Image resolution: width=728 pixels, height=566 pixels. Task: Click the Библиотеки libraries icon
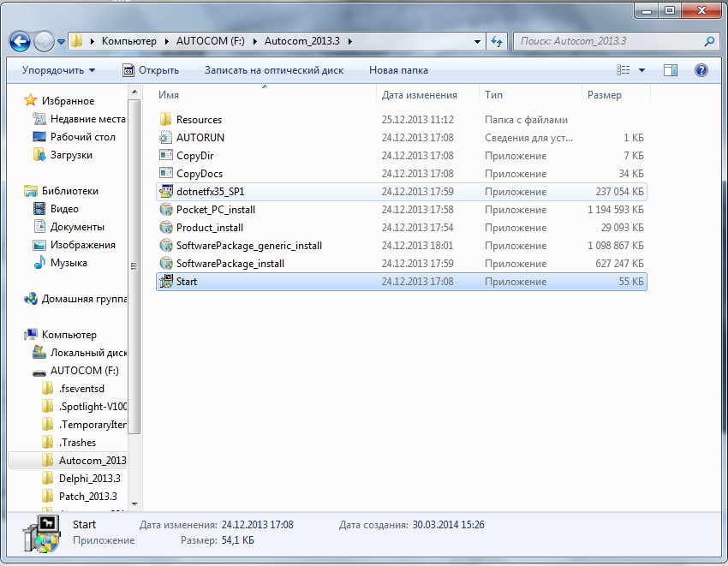click(x=31, y=190)
